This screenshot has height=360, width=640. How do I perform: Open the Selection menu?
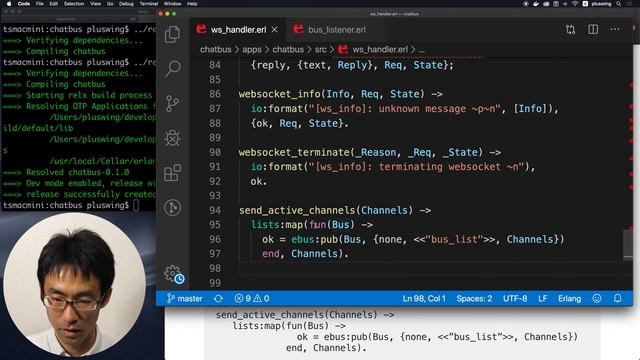[x=74, y=4]
